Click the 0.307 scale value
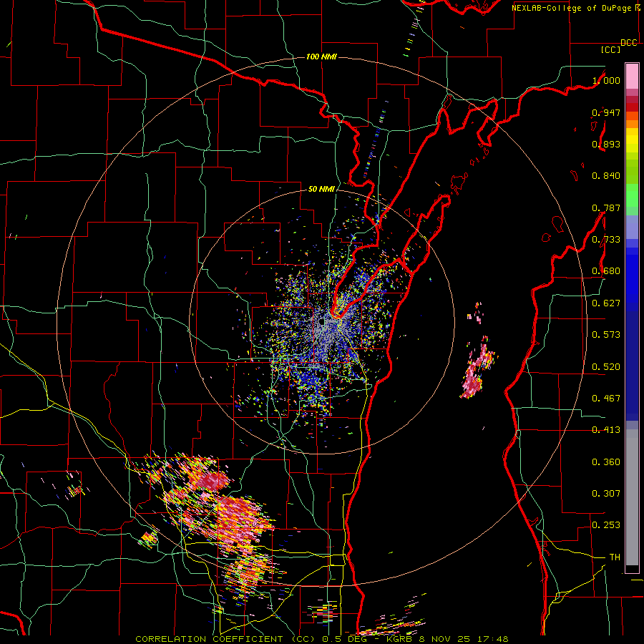Screen dimensions: 644x644 coord(606,494)
